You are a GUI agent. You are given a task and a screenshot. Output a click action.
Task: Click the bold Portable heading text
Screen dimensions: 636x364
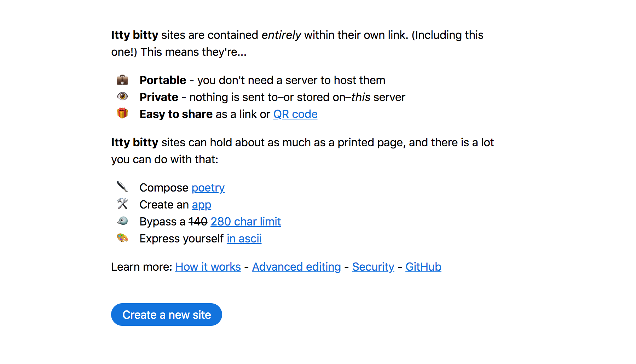pyautogui.click(x=163, y=80)
